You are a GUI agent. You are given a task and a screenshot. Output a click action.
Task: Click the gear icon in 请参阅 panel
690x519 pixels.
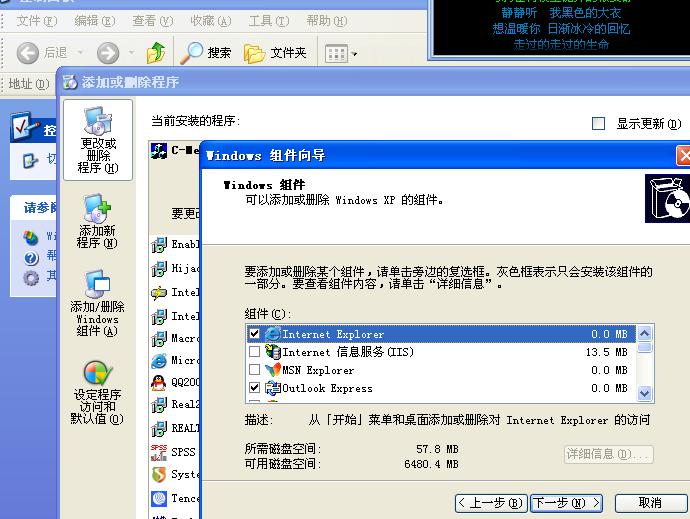31,278
